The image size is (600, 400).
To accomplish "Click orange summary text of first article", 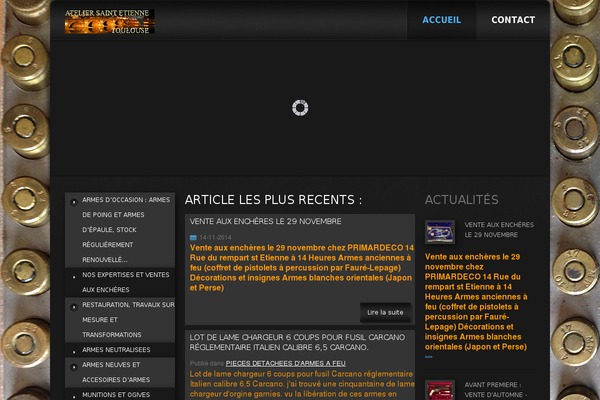I will click(302, 268).
